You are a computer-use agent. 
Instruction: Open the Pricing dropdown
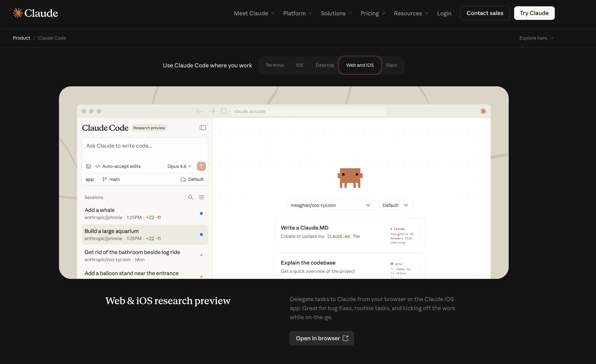(x=373, y=13)
